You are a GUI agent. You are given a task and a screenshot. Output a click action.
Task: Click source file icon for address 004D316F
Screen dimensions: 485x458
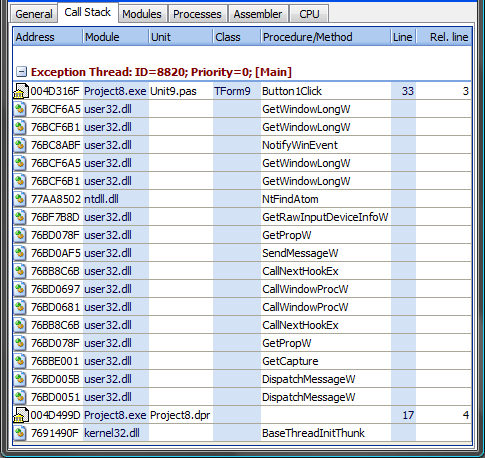tap(21, 91)
